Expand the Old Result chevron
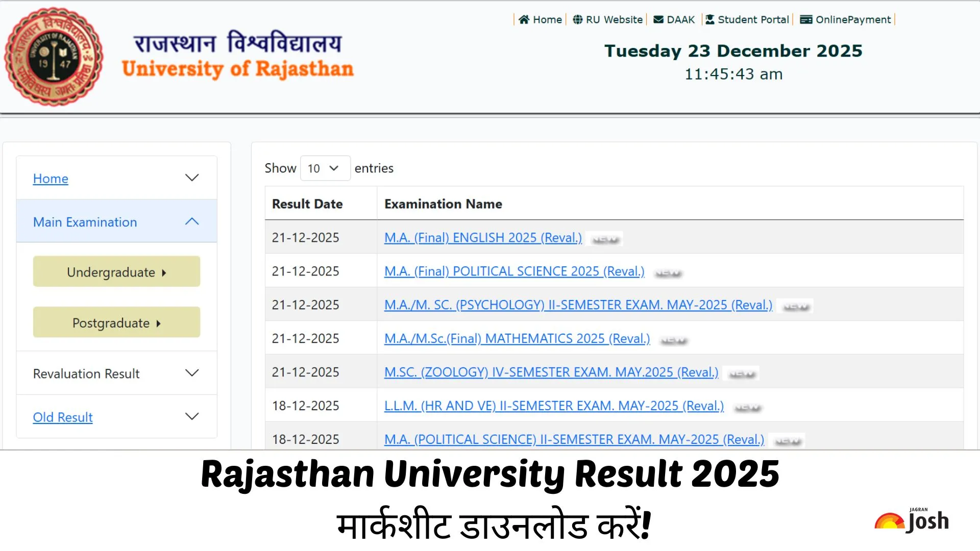Screen dimensions: 980x551 click(x=192, y=416)
